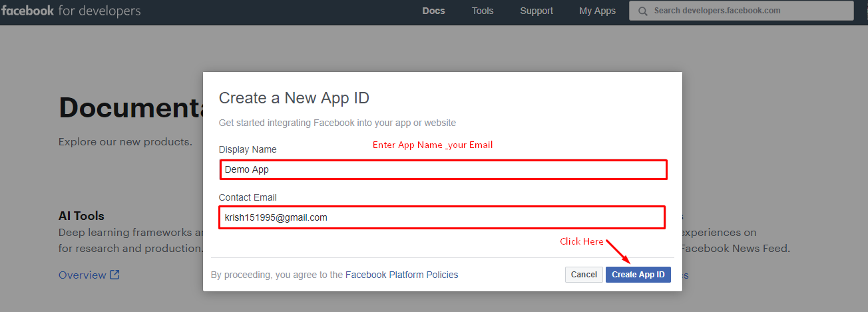This screenshot has width=868, height=312.
Task: Open the Overview link under AI Tools
Action: pos(83,275)
